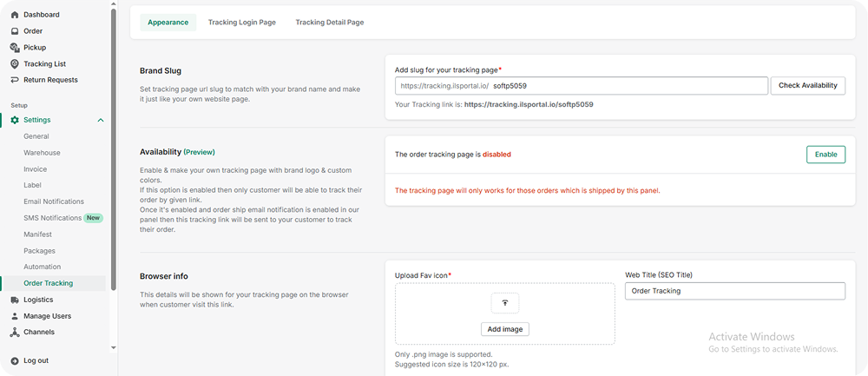The width and height of the screenshot is (868, 376).
Task: Enable the order tracking page
Action: click(x=825, y=155)
